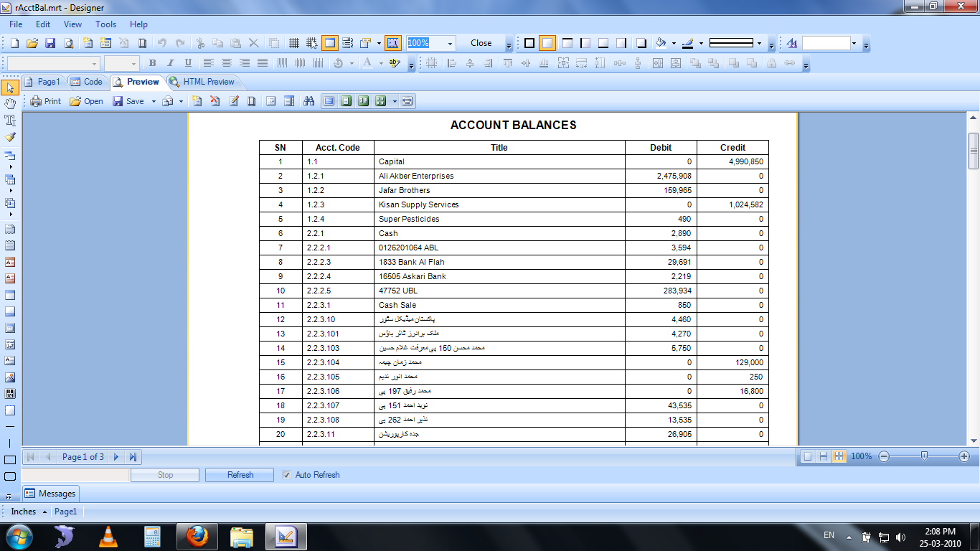Click the Stop button
This screenshot has width=980, height=551.
[165, 475]
